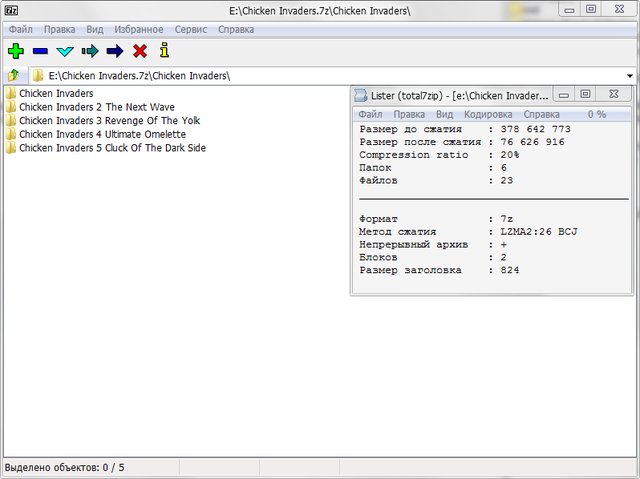Select the Chicken Invaders folder row
This screenshot has width=640, height=479.
tap(50, 93)
